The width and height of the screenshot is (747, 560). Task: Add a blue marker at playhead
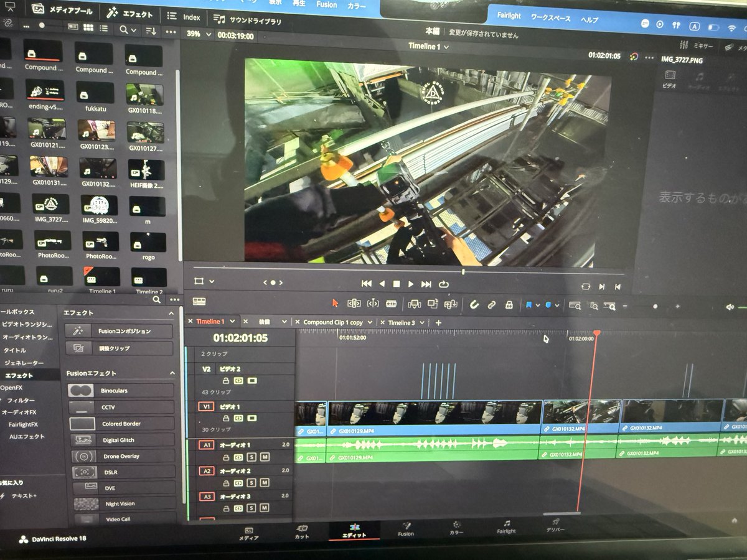[x=548, y=305]
